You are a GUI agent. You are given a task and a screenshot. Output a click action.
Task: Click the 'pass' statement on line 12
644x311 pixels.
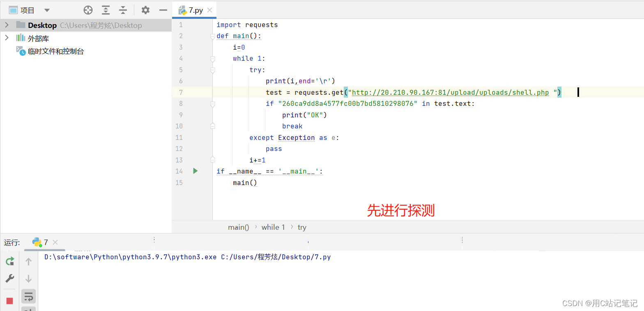[274, 149]
